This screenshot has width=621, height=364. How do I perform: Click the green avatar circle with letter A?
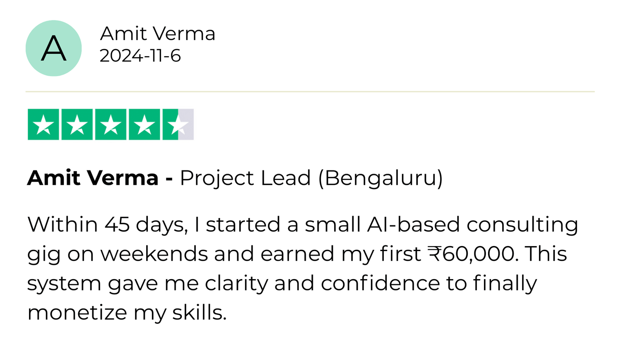click(x=53, y=48)
